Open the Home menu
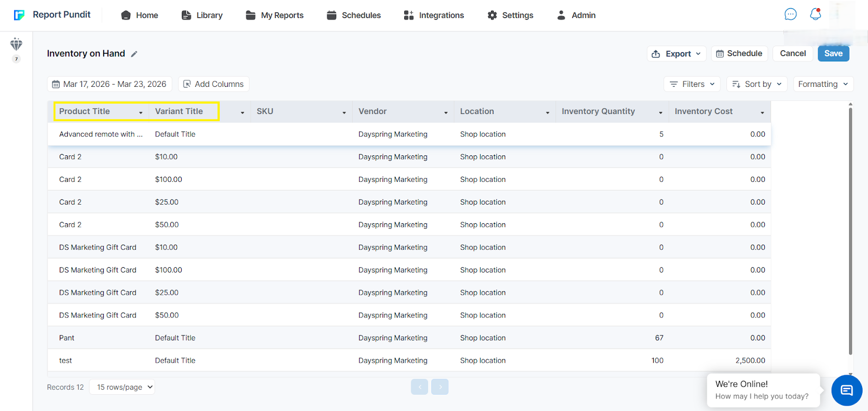The height and width of the screenshot is (411, 868). pos(139,15)
